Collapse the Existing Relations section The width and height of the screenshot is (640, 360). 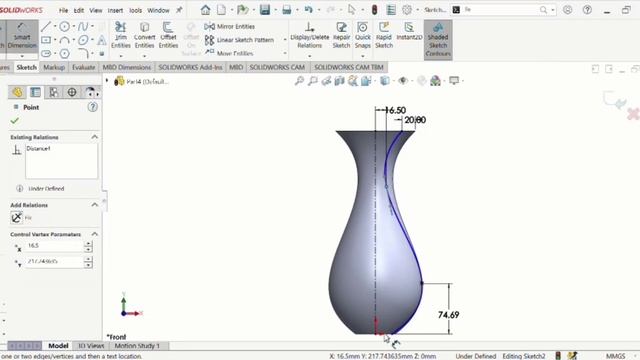(x=94, y=137)
